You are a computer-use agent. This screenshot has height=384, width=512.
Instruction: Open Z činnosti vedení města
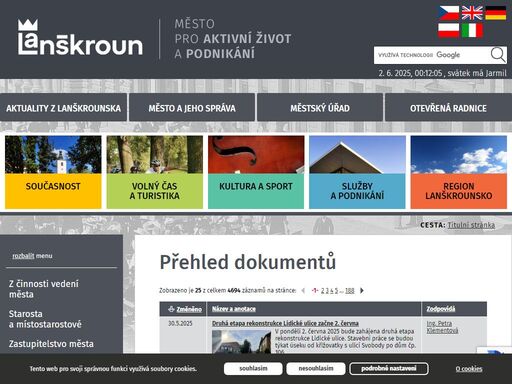coord(44,289)
